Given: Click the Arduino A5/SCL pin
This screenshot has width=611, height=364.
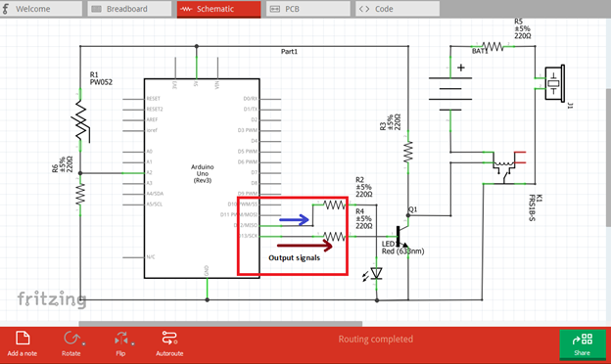Looking at the screenshot, I should [143, 205].
